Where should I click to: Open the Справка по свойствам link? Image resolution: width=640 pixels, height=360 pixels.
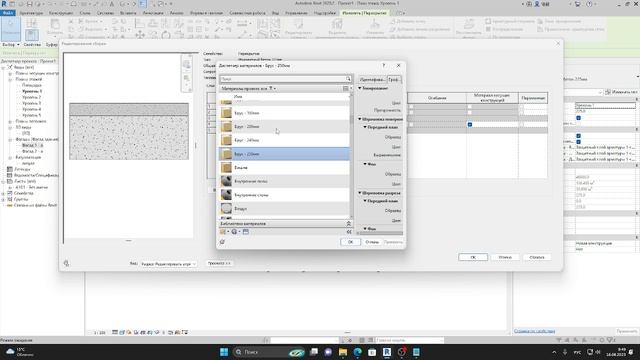[x=534, y=331]
